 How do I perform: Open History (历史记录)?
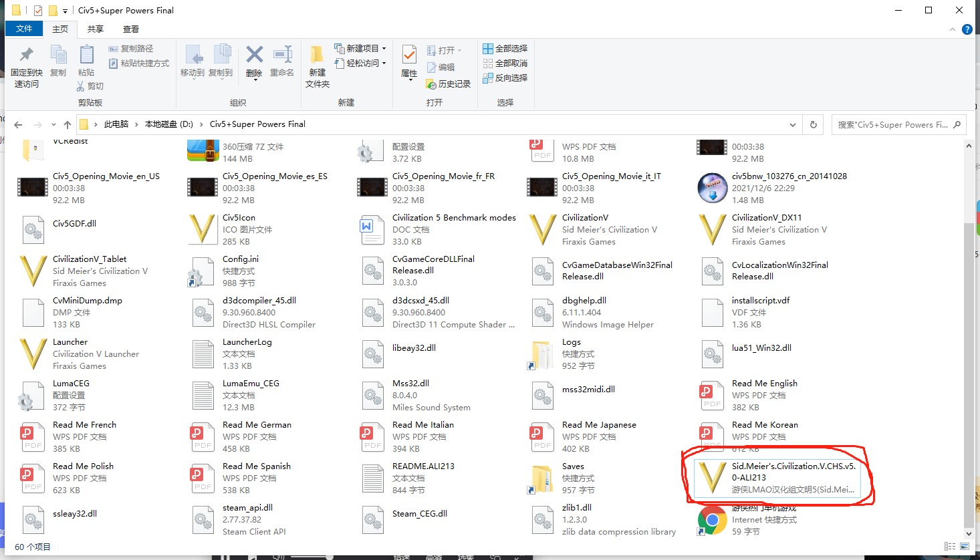coord(449,84)
